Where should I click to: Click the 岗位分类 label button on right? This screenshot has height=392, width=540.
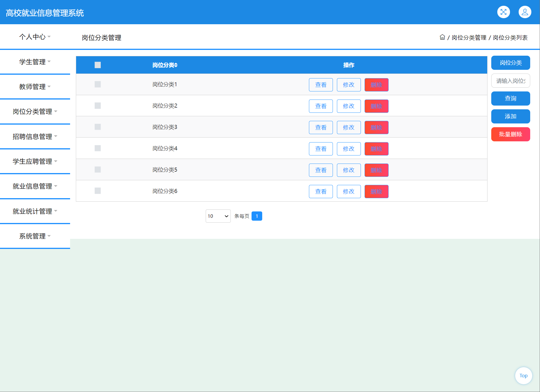coord(511,63)
